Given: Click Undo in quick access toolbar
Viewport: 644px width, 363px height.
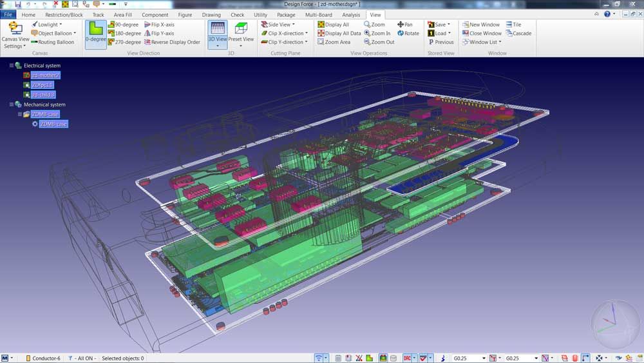Looking at the screenshot, I should [x=29, y=4].
